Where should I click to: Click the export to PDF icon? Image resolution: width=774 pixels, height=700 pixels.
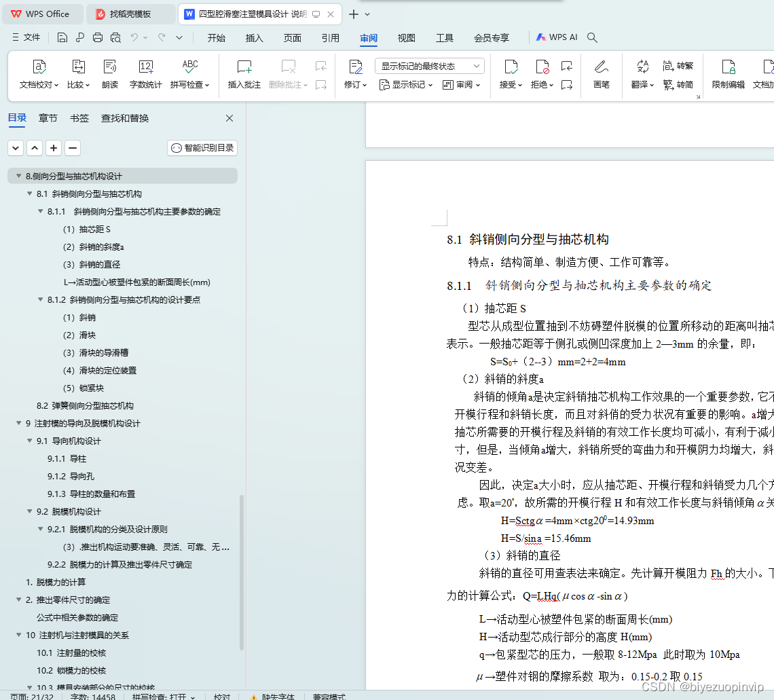tap(80, 37)
